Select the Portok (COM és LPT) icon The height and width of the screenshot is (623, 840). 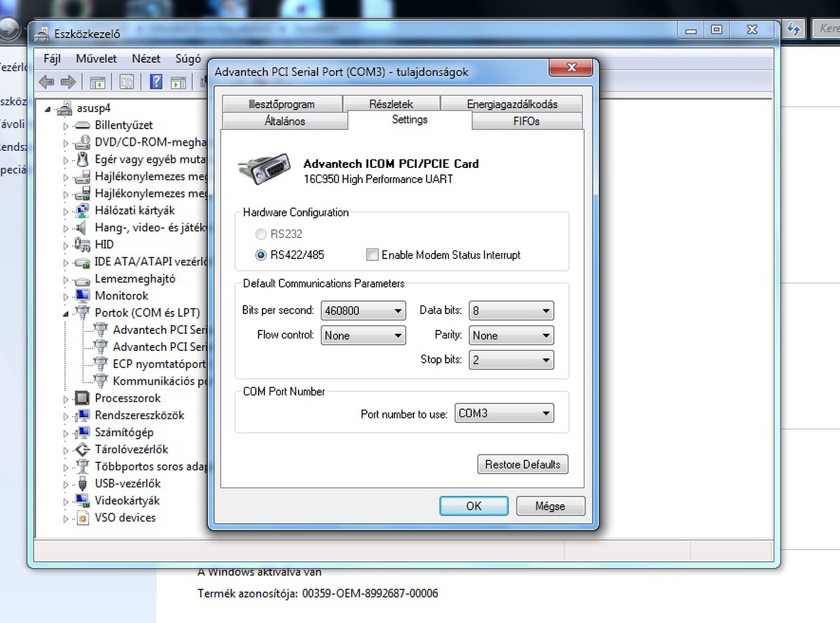pos(82,313)
